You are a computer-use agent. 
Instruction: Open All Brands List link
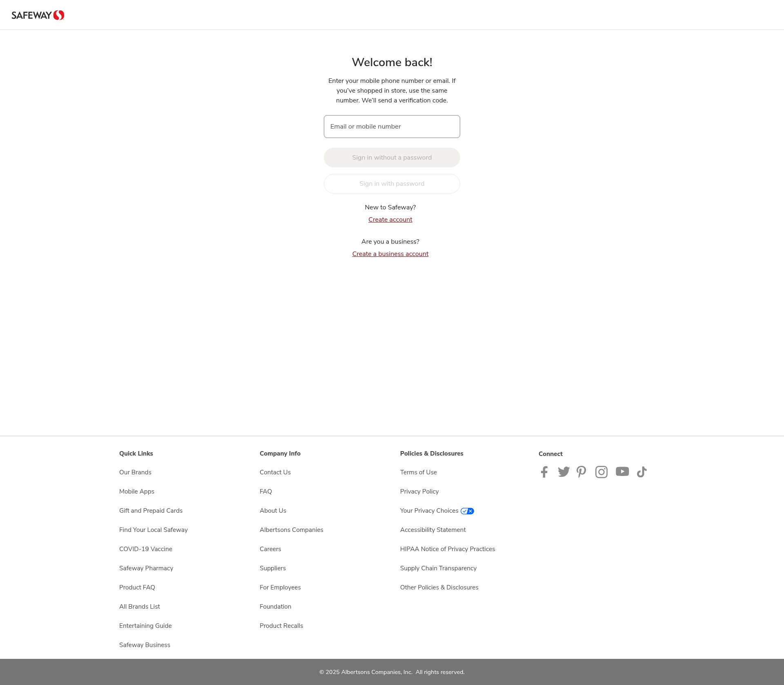[x=140, y=607]
